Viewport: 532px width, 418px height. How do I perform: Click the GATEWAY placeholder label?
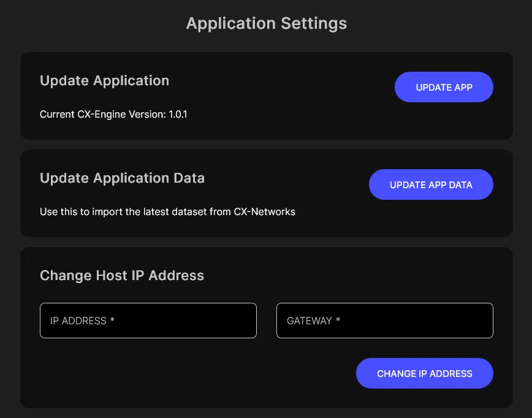point(310,321)
